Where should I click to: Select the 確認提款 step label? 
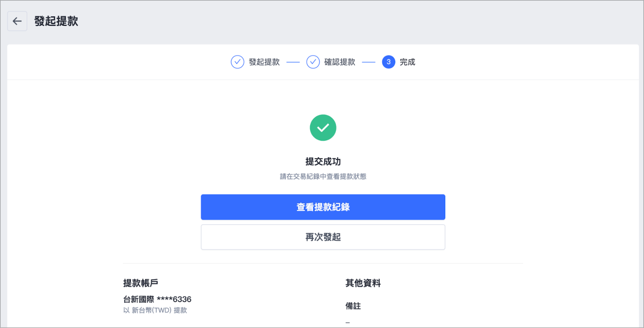point(340,62)
